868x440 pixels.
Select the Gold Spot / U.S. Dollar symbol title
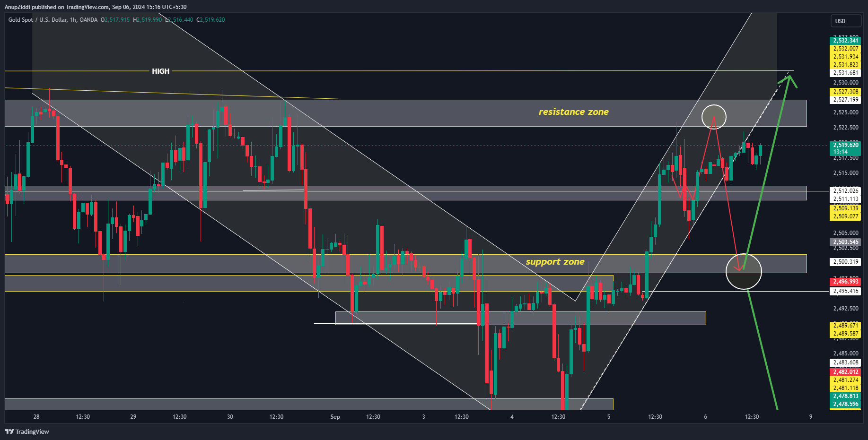click(x=53, y=20)
